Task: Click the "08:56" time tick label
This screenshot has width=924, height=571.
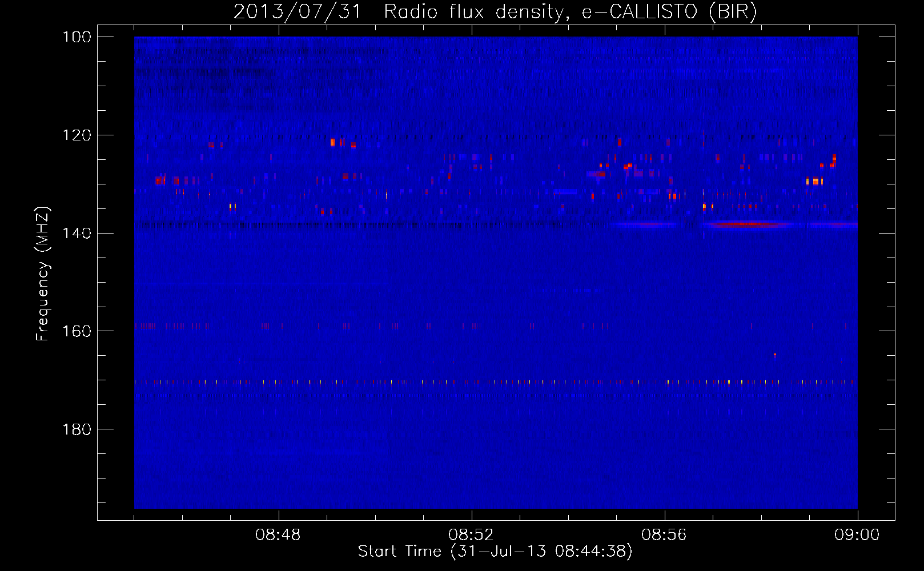Action: coord(664,535)
